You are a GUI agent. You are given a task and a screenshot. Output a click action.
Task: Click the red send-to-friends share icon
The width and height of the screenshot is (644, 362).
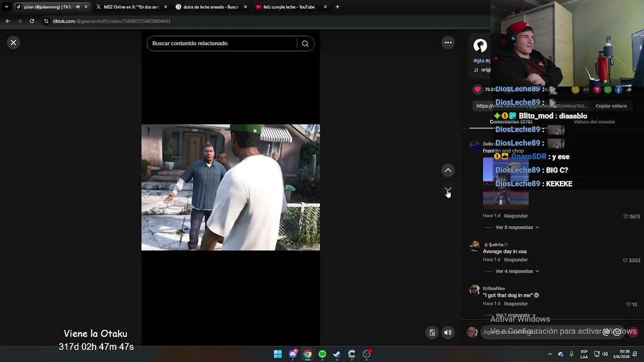click(597, 89)
